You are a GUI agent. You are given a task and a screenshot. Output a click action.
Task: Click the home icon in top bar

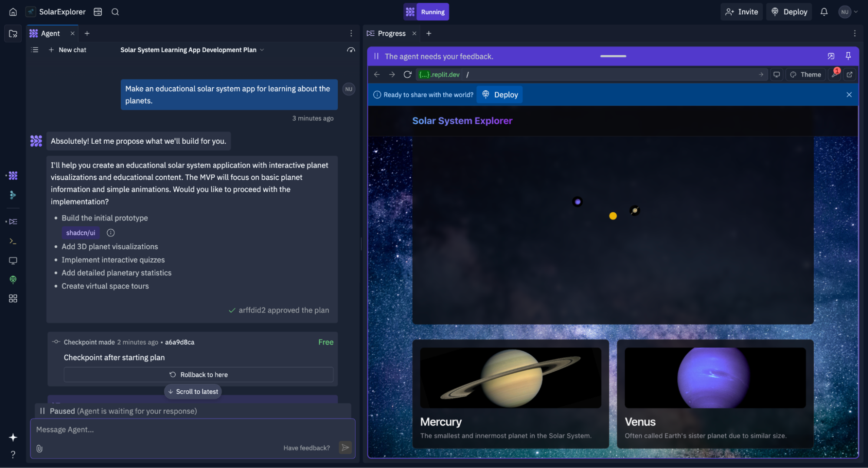coord(13,12)
